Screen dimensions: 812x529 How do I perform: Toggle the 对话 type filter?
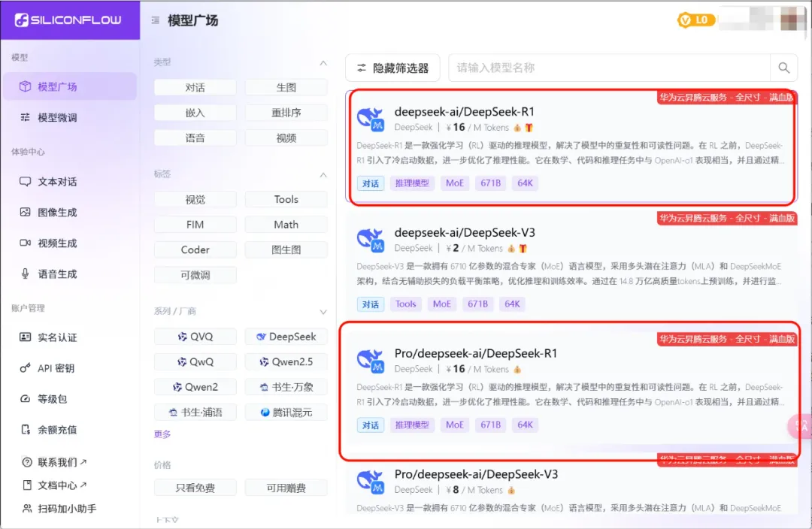coord(195,87)
